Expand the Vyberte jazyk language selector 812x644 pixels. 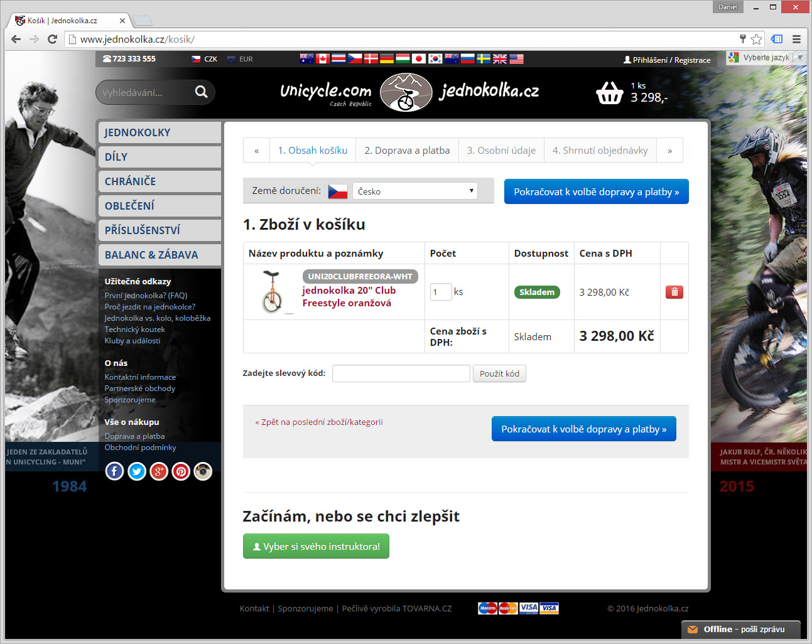pyautogui.click(x=766, y=57)
